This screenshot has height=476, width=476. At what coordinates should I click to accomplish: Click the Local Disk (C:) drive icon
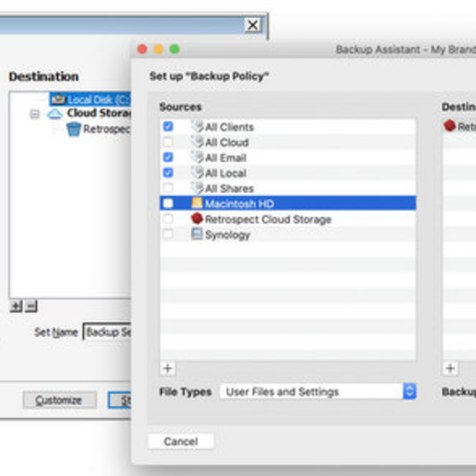click(58, 99)
